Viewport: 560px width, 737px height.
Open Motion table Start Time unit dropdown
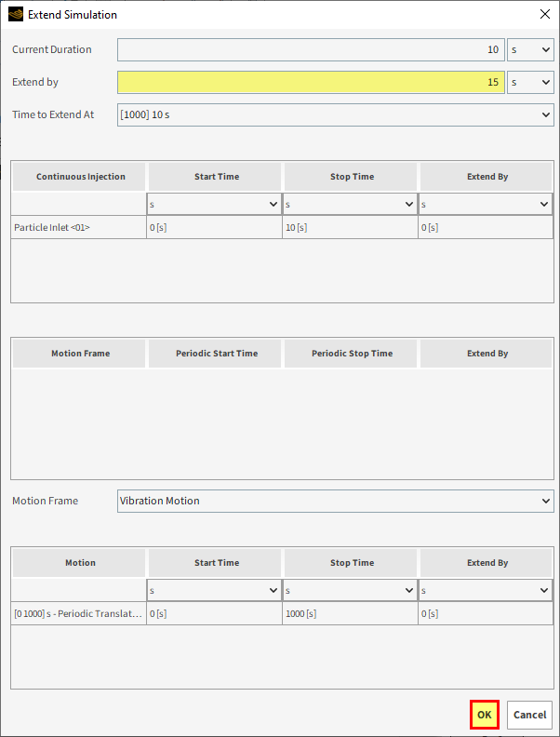tap(214, 590)
